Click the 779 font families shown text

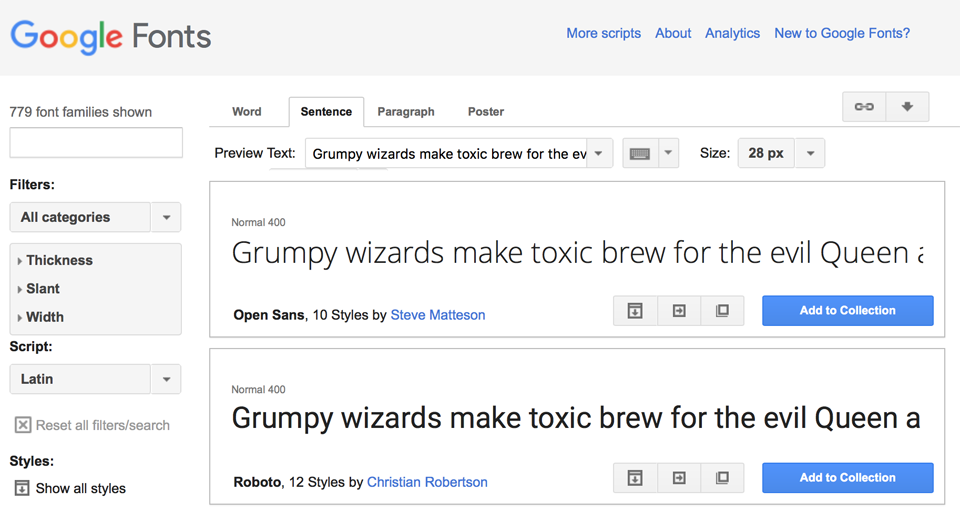click(81, 112)
